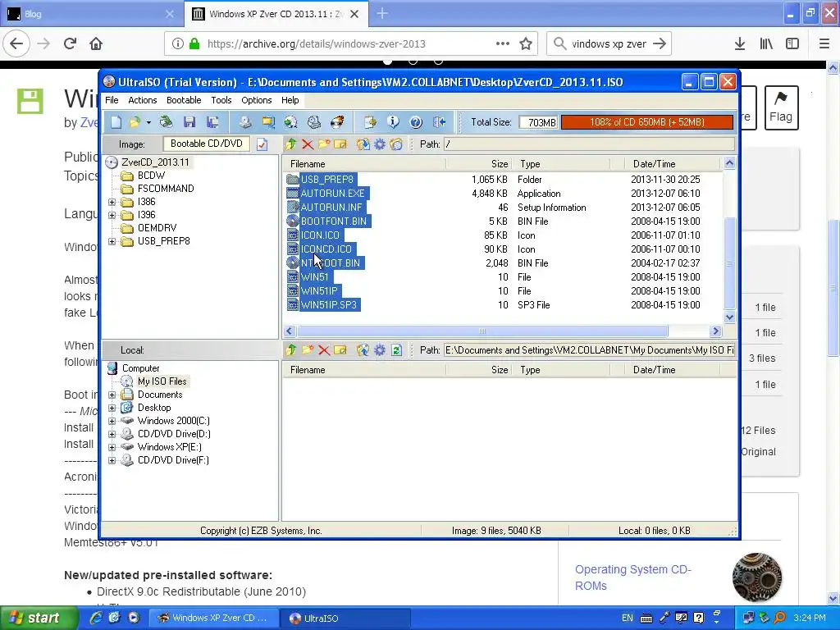Expand the CD/DVD Drive(D:) node
The image size is (840, 630).
112,434
